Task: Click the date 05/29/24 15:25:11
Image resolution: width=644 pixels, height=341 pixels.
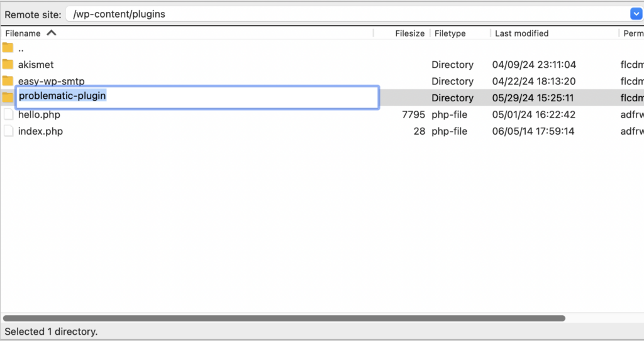Action: click(x=533, y=98)
